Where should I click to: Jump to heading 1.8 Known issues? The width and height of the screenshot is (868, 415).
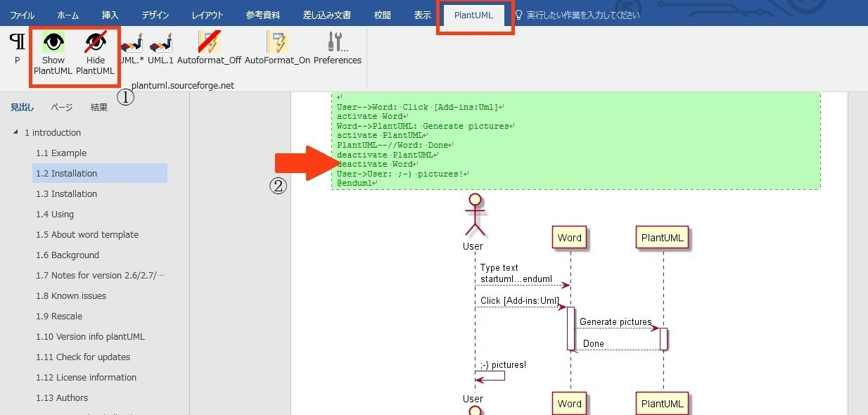coord(71,296)
